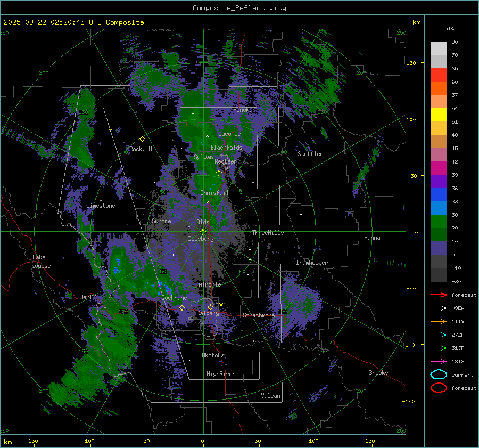Select the magenta 18TS arrow icon
This screenshot has width=479, height=448.
[x=439, y=361]
